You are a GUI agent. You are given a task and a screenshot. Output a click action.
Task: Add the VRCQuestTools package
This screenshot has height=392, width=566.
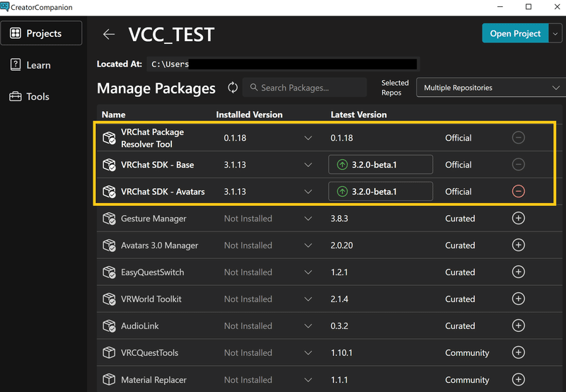tap(519, 352)
